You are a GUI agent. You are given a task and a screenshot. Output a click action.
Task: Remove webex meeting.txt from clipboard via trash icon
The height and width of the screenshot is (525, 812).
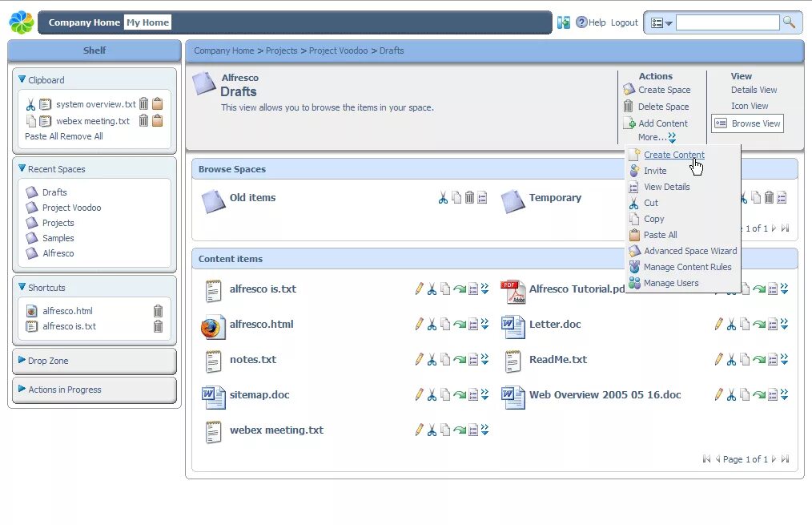click(143, 120)
